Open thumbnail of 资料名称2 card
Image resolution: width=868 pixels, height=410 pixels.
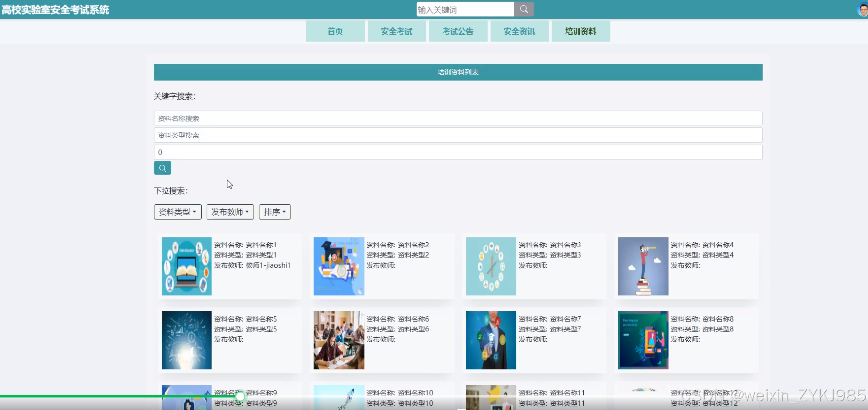coord(339,266)
